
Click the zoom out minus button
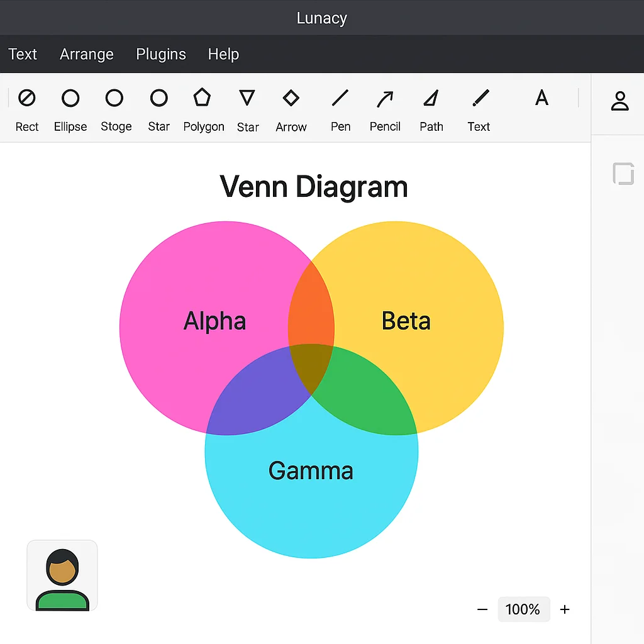pos(482,609)
